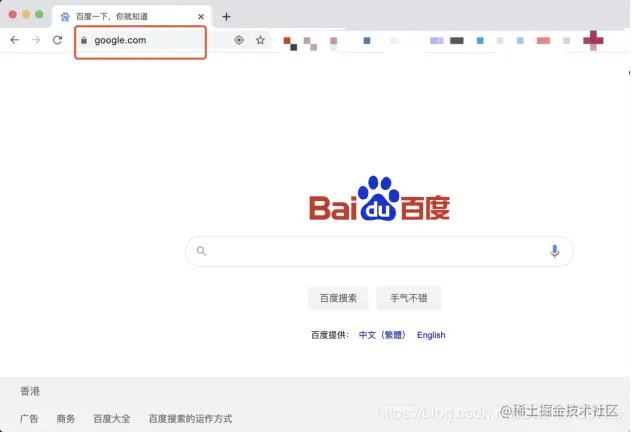Switch language to English
This screenshot has width=632, height=432.
[431, 335]
